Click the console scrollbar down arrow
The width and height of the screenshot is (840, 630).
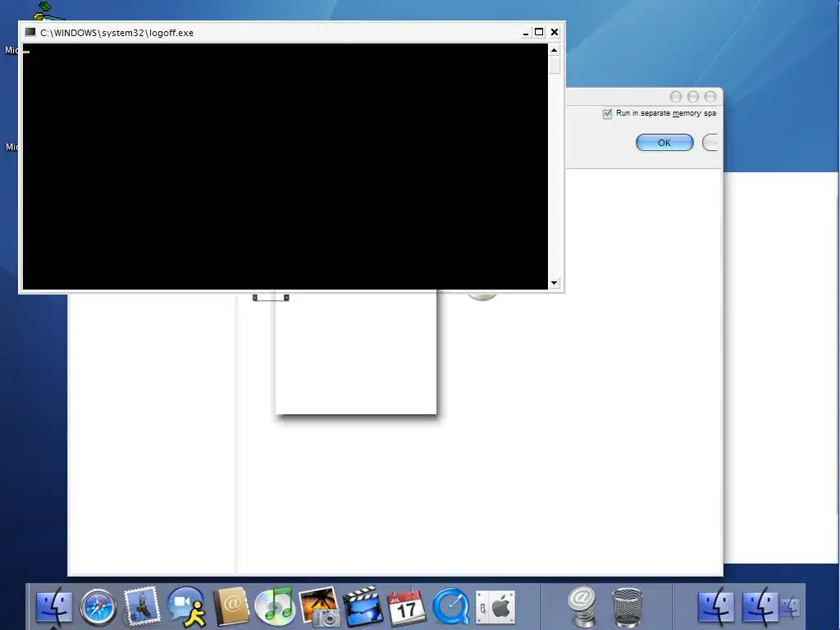point(554,282)
